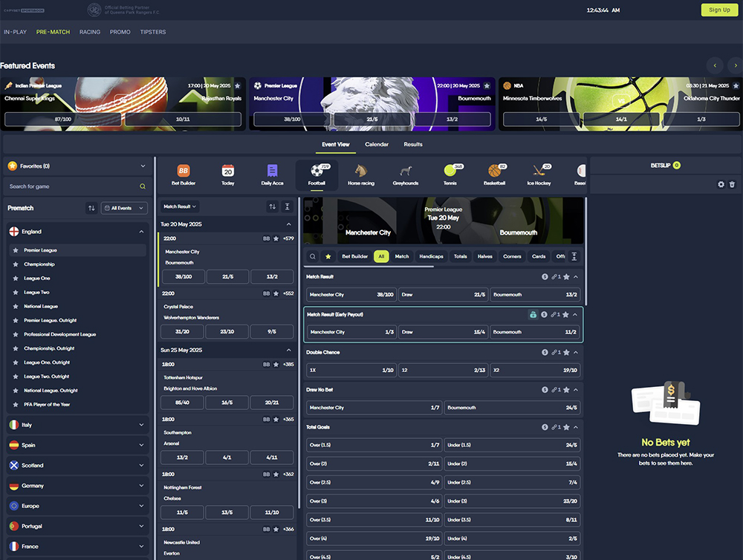
Task: Collapse the Draw No Bet market
Action: [576, 390]
